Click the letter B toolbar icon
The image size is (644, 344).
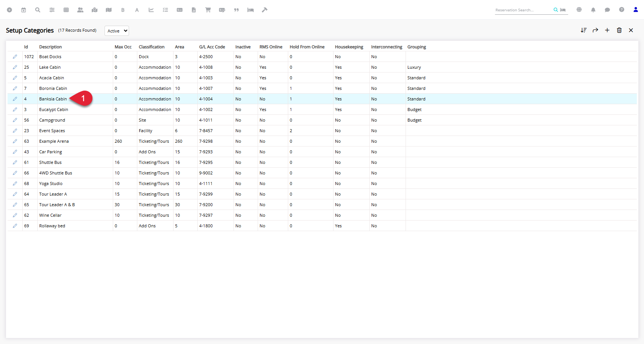point(123,10)
